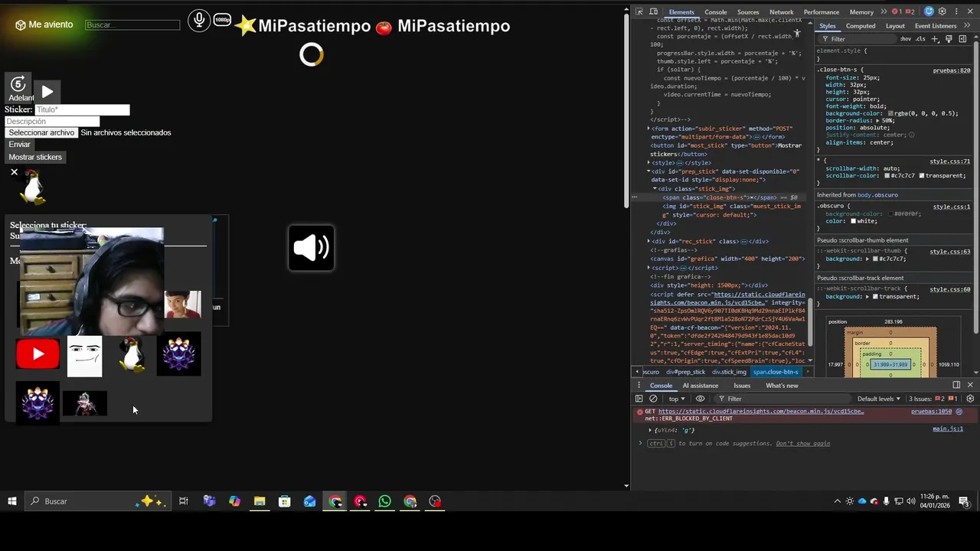Click the Styles Filter input field
980x551 pixels.
(x=856, y=39)
